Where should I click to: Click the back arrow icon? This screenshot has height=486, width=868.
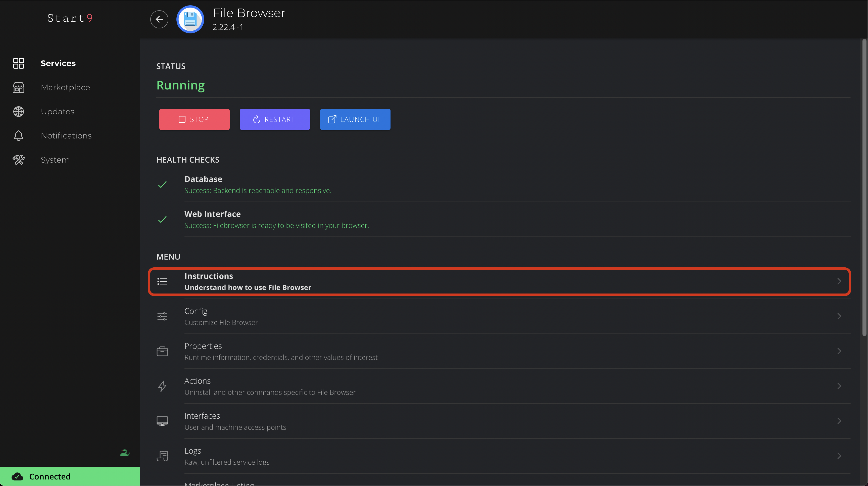(159, 19)
